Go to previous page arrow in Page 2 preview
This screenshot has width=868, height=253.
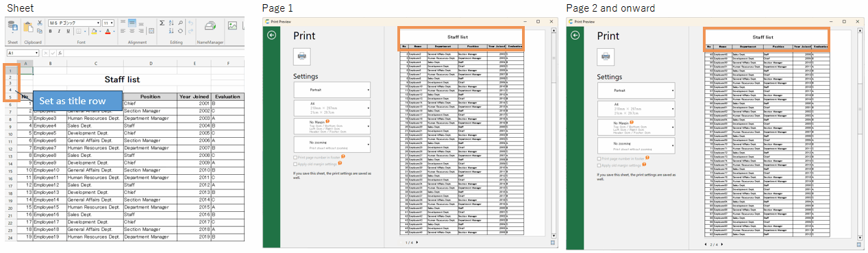pos(705,244)
